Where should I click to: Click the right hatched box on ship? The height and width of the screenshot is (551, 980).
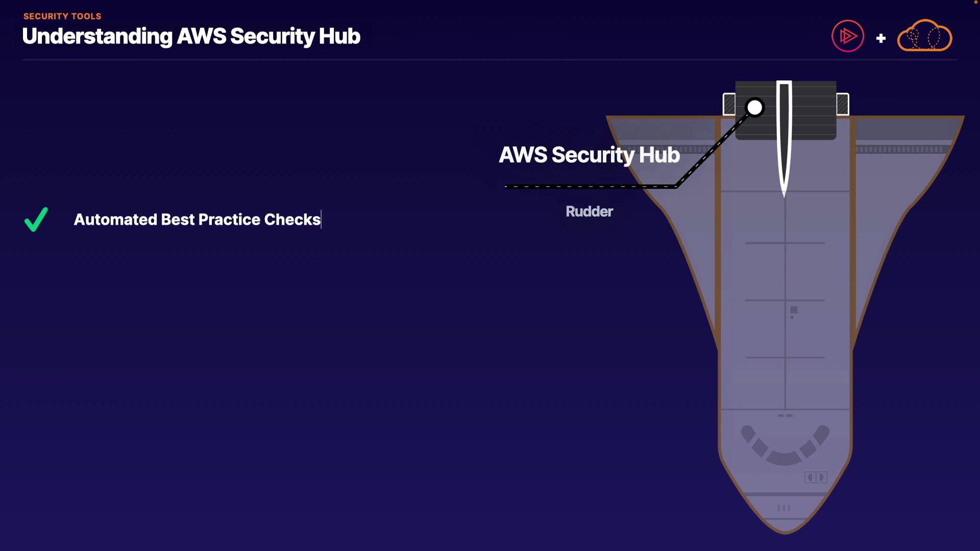point(842,105)
